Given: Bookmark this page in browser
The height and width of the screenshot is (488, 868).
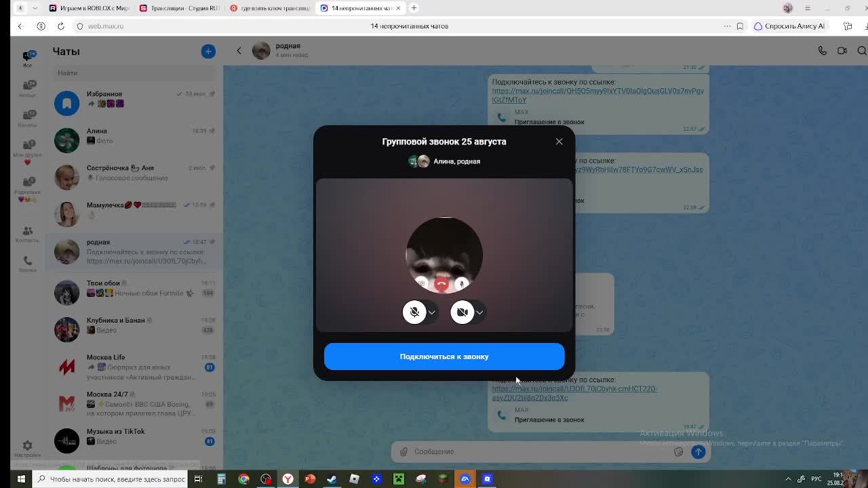Looking at the screenshot, I should tap(740, 26).
